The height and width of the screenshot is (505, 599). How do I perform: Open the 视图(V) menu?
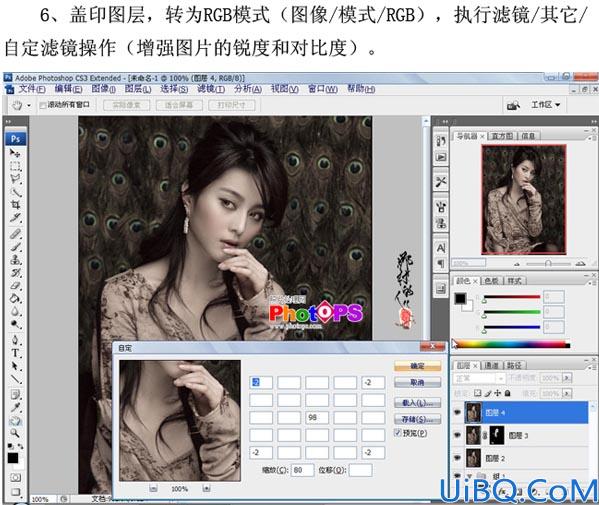pos(285,89)
